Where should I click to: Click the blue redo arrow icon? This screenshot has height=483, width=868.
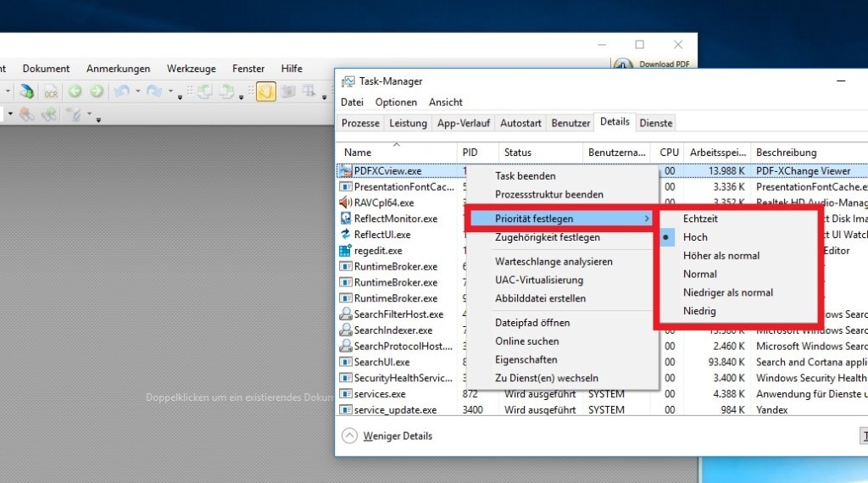154,92
